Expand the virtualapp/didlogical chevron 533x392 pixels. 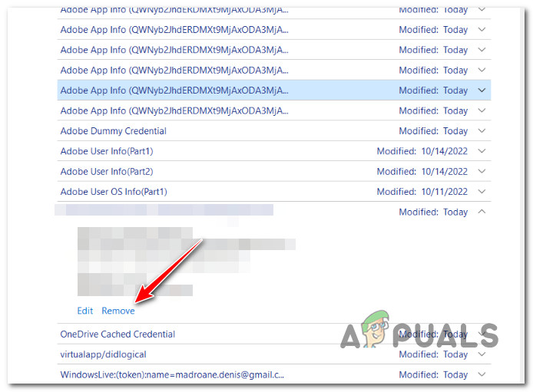tap(482, 354)
